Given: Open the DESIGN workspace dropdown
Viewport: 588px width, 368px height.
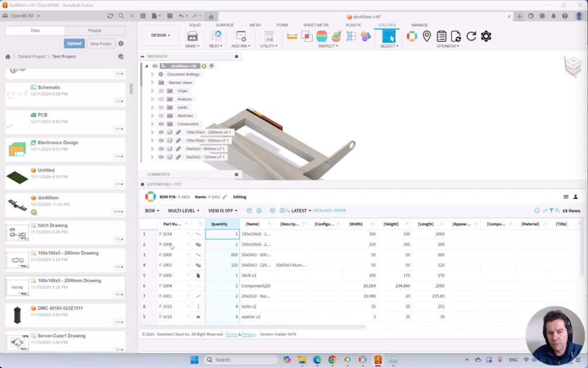Looking at the screenshot, I should pos(160,35).
